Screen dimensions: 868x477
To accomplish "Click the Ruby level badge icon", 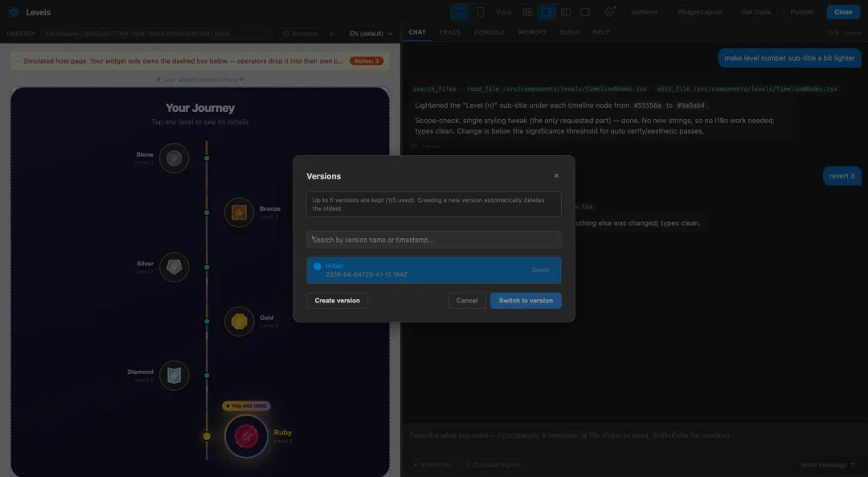I will pyautogui.click(x=247, y=436).
